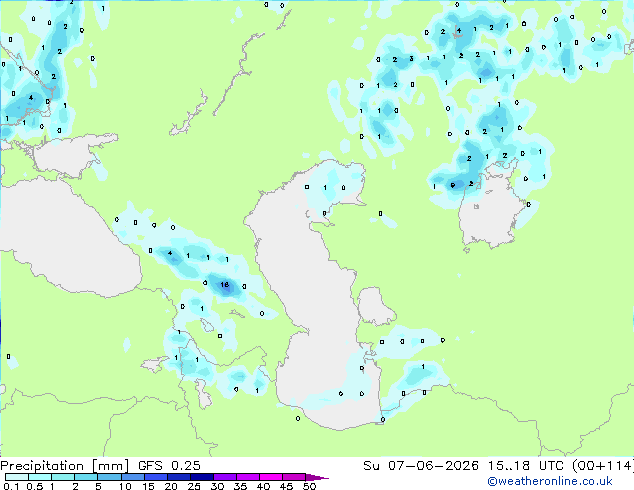The image size is (634, 490).
Task: Click the '3' precipitation value on the map
Action: tap(411, 59)
